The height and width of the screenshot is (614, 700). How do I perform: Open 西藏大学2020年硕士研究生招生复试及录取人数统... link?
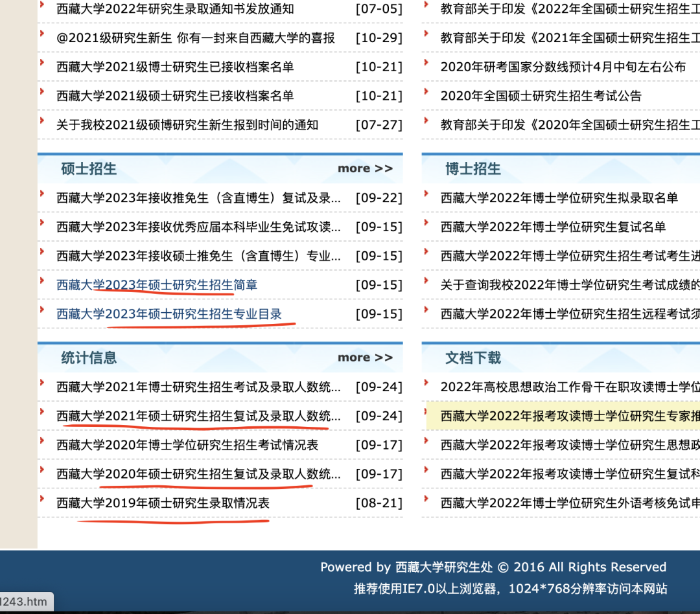click(199, 474)
